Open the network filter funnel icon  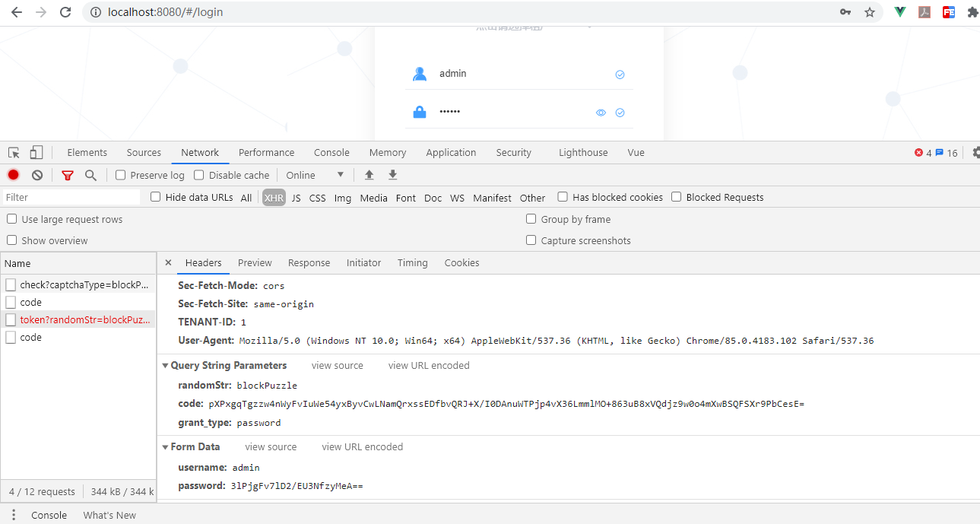(67, 175)
